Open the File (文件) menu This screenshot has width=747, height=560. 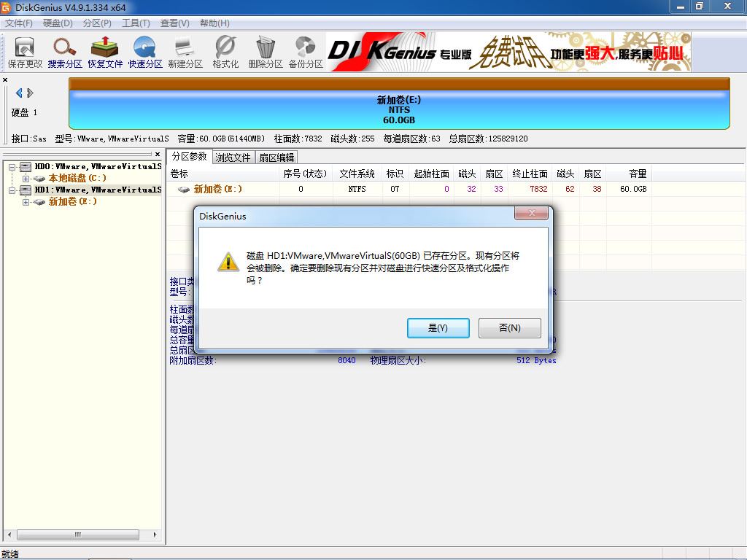18,23
